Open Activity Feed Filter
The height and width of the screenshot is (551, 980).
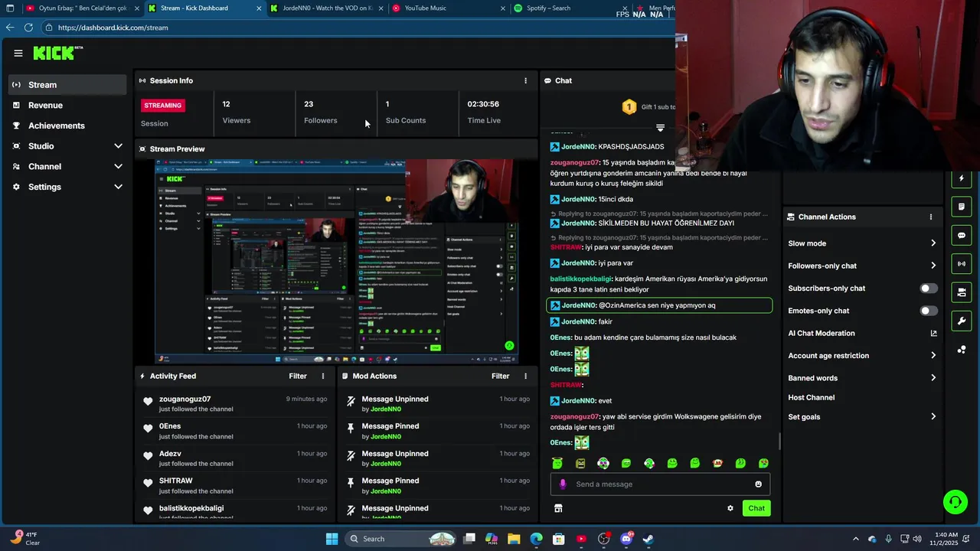[x=298, y=376]
